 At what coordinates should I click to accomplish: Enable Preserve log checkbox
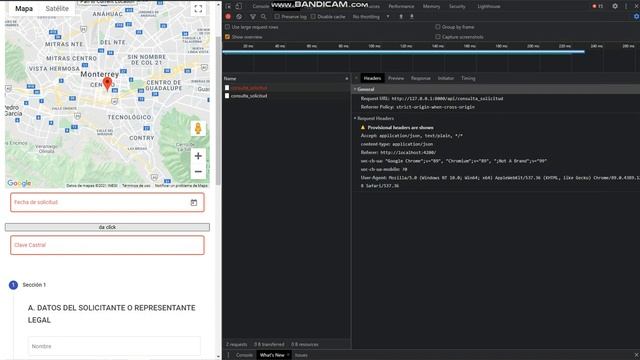click(x=277, y=17)
